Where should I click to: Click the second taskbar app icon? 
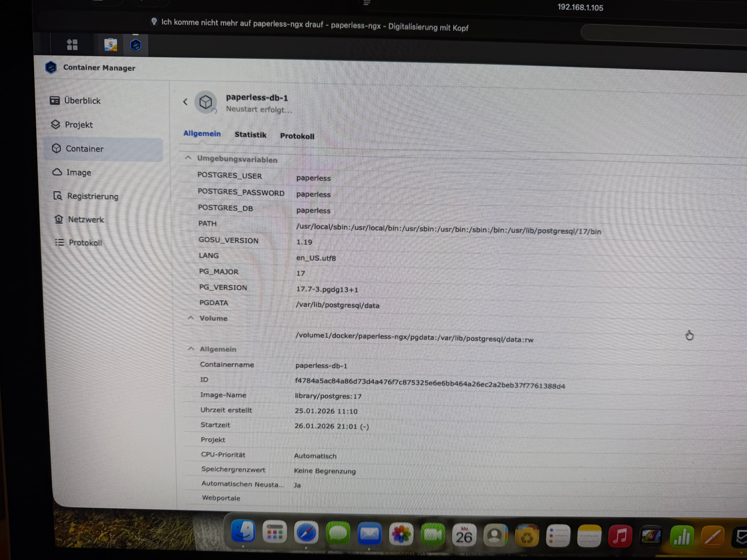point(110,45)
